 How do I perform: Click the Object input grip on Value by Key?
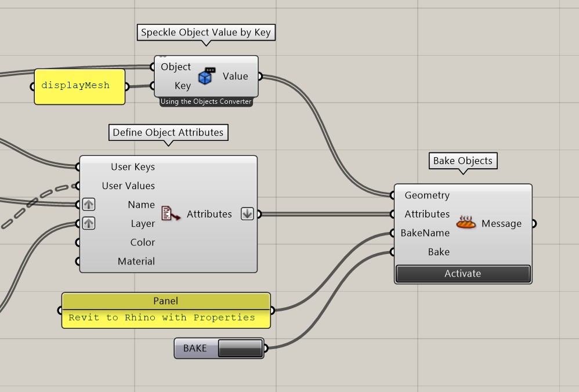152,67
